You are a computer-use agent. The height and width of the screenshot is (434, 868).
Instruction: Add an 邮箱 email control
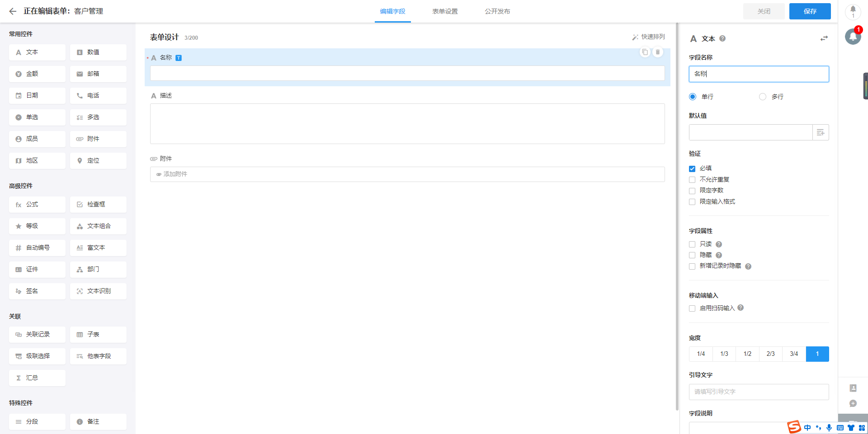coord(98,74)
